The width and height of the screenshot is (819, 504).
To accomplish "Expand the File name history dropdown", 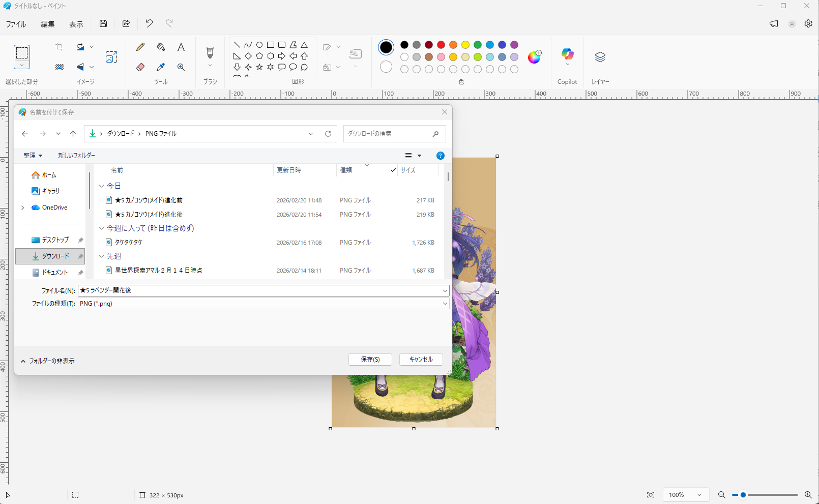I will pos(445,291).
